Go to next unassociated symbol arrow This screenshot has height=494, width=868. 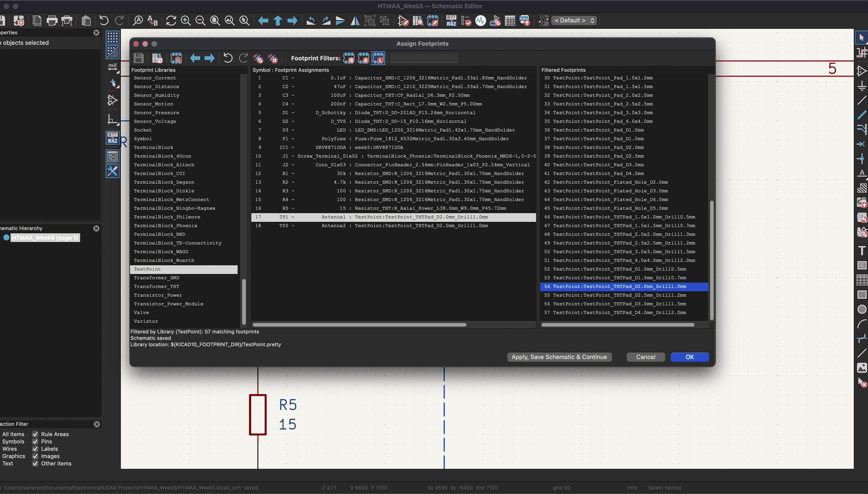coord(209,58)
